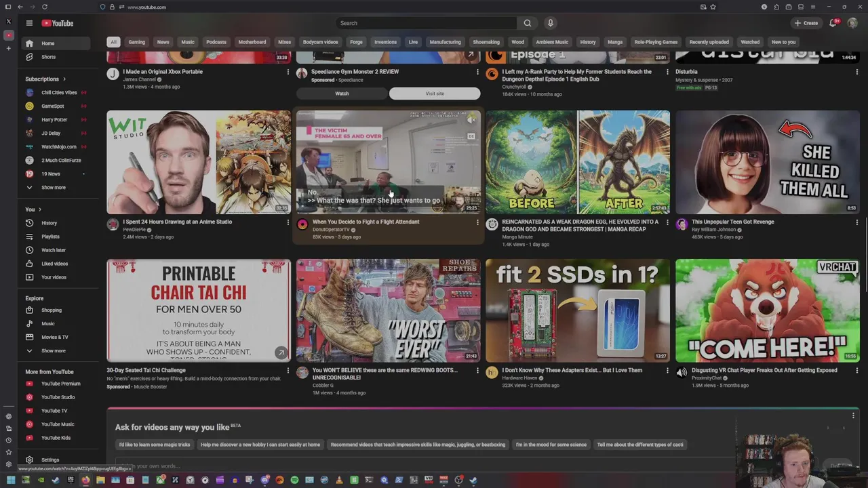Select the Podcasts filter chip
868x488 pixels.
(x=216, y=42)
